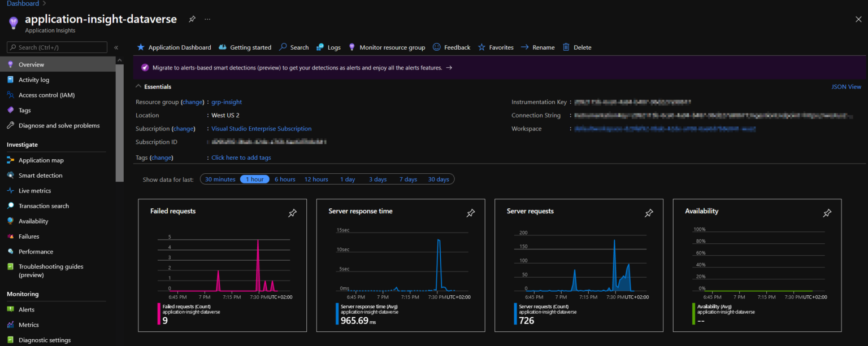Open the Logs tool from the toolbar
868x346 pixels.
pos(332,47)
